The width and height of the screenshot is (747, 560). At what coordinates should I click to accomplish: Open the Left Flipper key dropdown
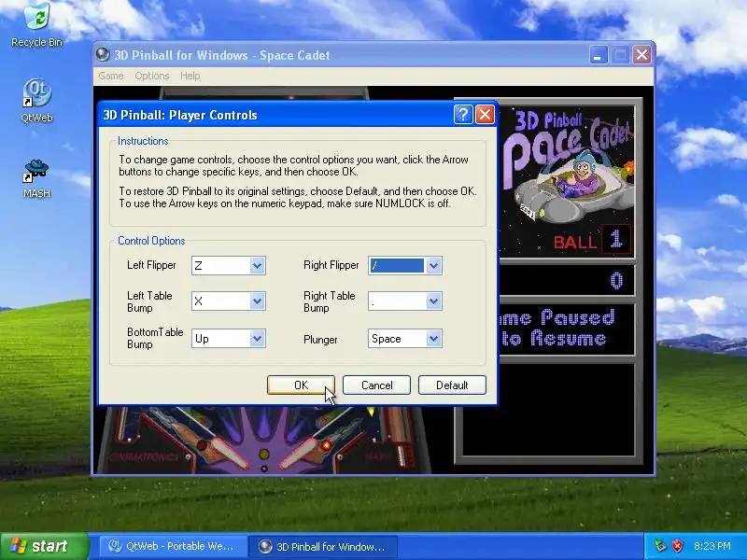coord(257,266)
